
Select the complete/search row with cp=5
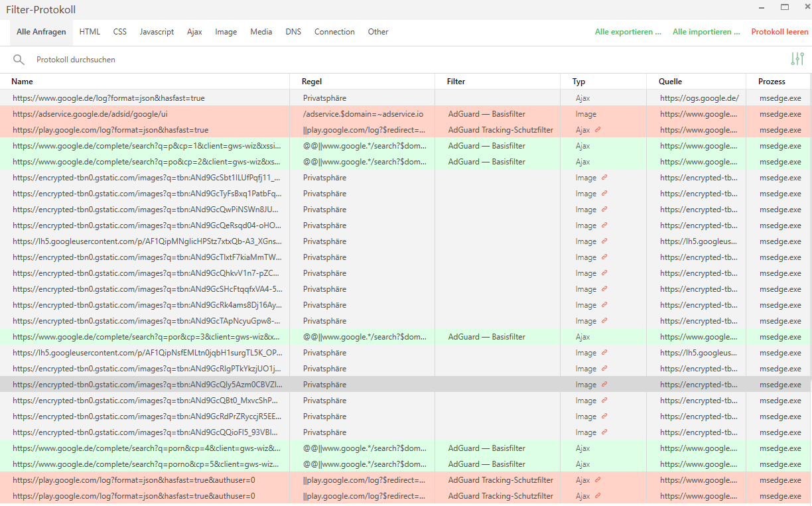click(x=406, y=464)
